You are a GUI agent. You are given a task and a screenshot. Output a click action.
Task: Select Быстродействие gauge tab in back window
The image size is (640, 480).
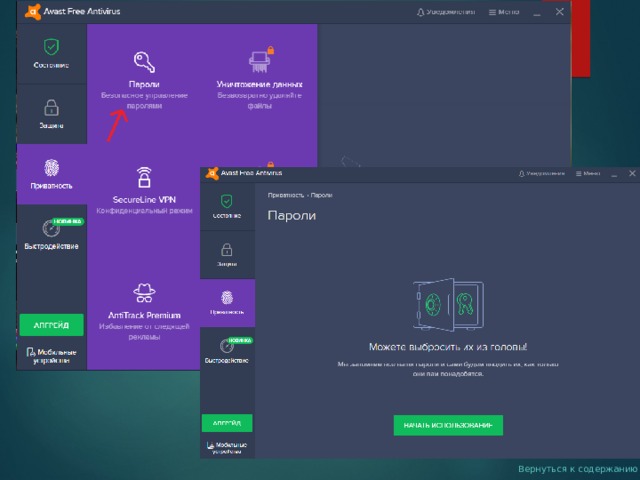pyautogui.click(x=51, y=234)
